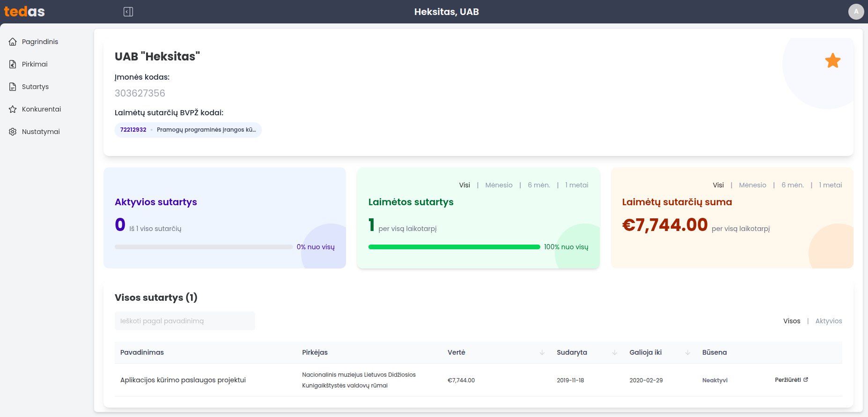This screenshot has width=868, height=417.
Task: Select Visi filter in Laimėtos sutartys card
Action: coord(464,185)
